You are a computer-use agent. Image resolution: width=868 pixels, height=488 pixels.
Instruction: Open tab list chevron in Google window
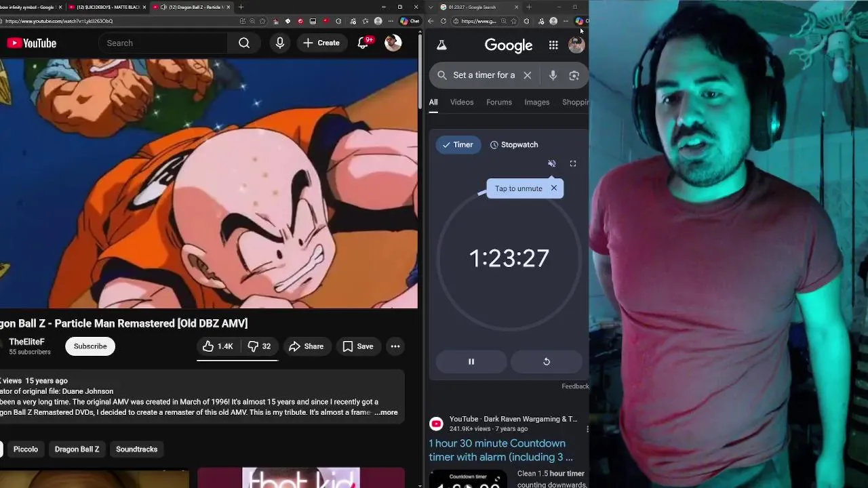431,7
